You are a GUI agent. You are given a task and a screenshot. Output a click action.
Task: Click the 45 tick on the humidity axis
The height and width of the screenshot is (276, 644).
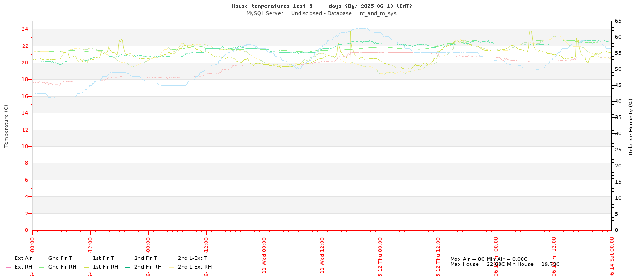[x=618, y=86]
